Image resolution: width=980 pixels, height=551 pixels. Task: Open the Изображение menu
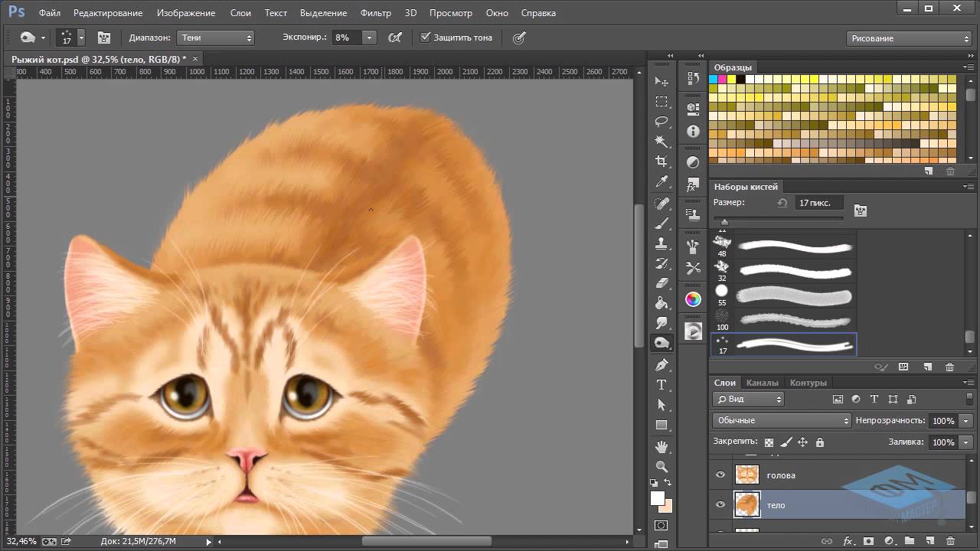(x=186, y=13)
